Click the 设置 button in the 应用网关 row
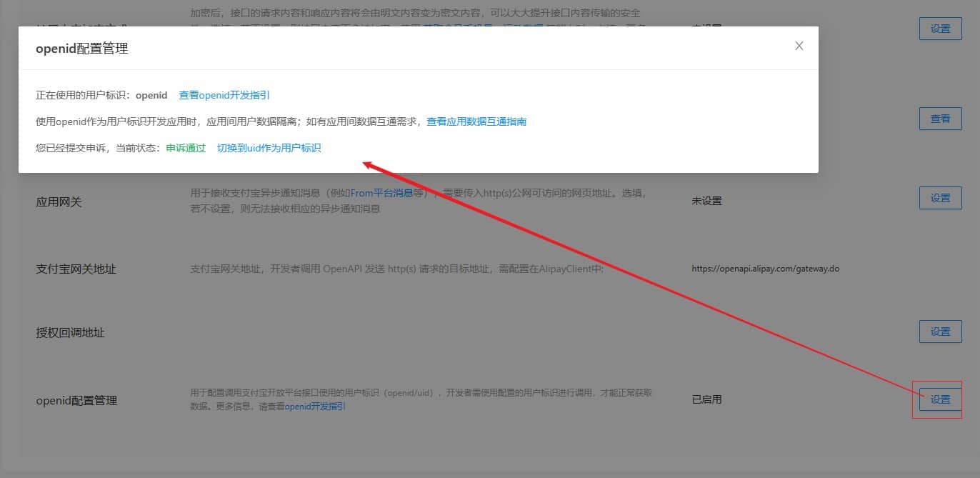 [x=940, y=198]
